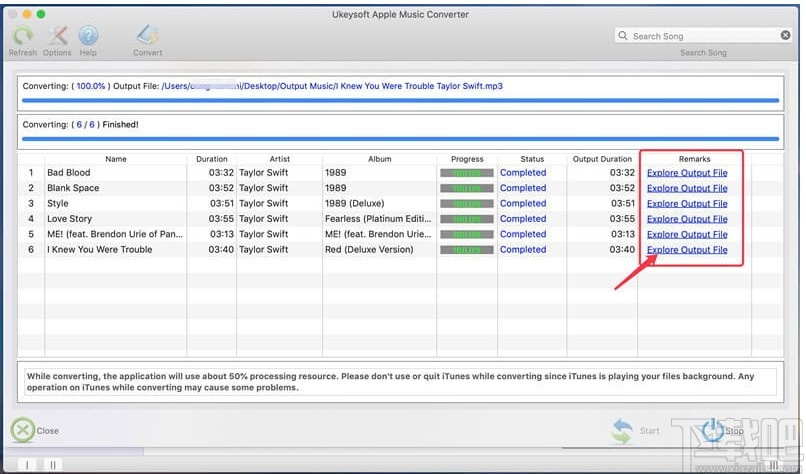806x474 pixels.
Task: Open Explore Output File for ME! row
Action: coord(687,234)
